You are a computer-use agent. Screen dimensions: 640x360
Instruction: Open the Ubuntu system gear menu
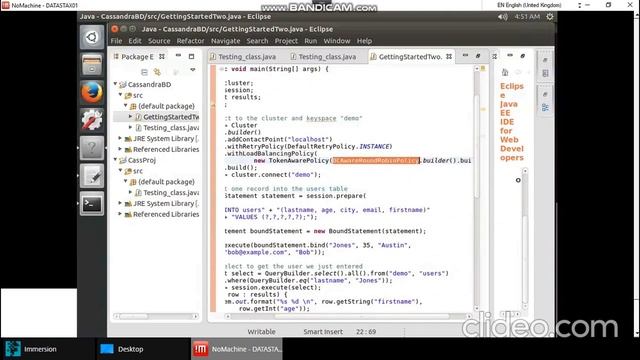coord(550,17)
